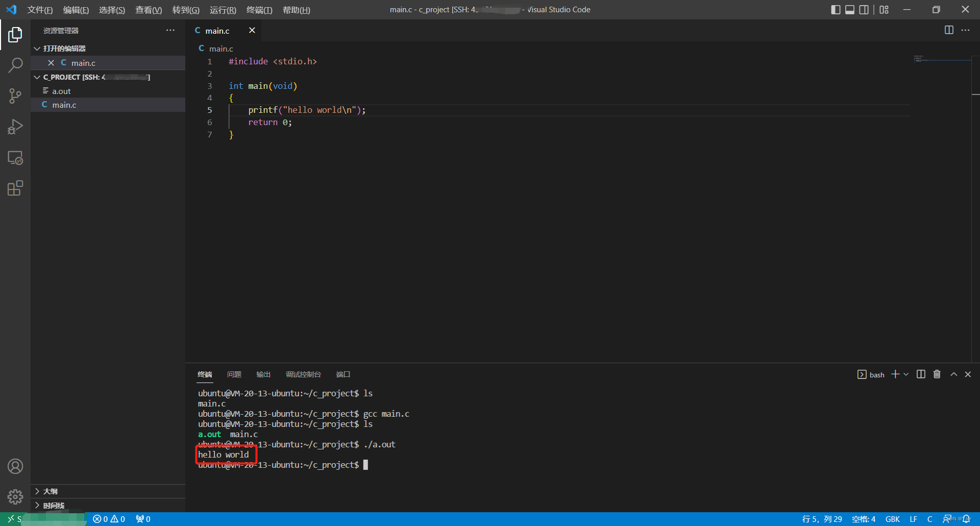Open the Accounts menu icon
Screen dimensions: 980x526
point(15,466)
